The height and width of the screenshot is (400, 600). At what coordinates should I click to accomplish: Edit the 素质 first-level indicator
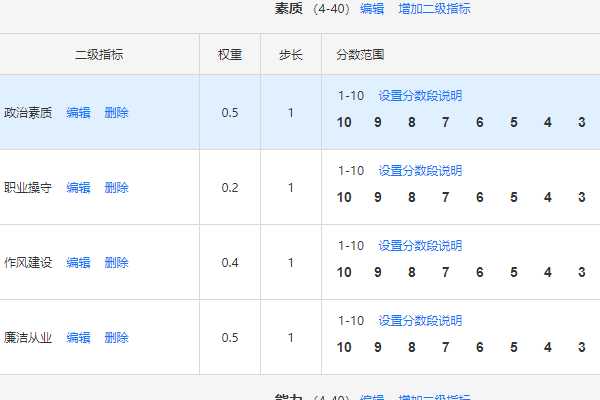[372, 8]
